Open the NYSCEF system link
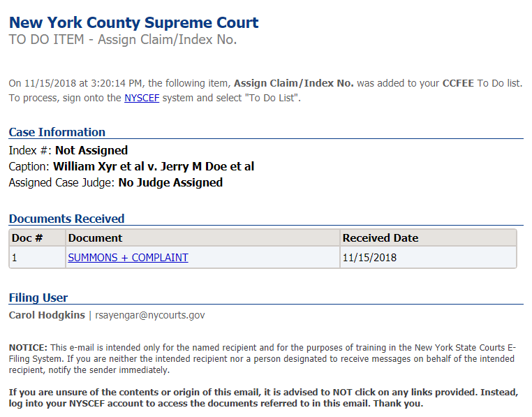The height and width of the screenshot is (417, 532). click(142, 98)
